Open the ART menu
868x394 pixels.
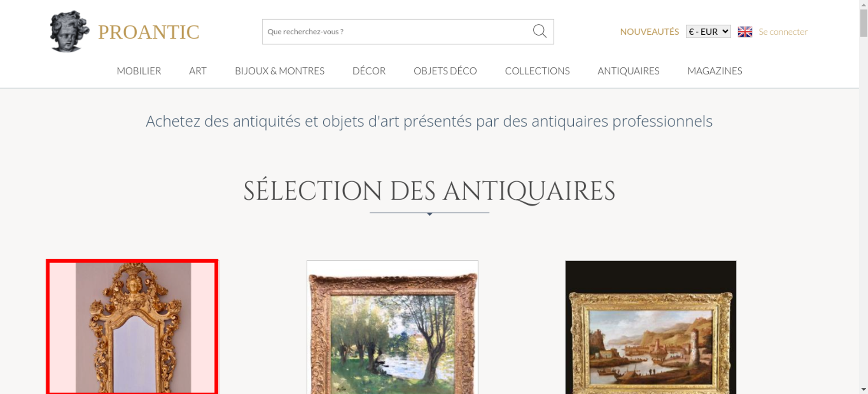click(x=198, y=71)
